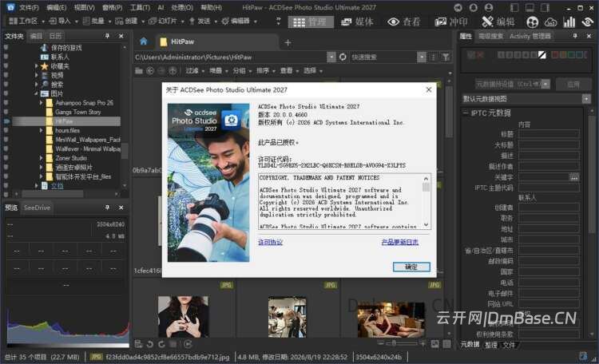Expand the path address dropdown arrow
Screen dimensions: 599x364
pyautogui.click(x=331, y=57)
